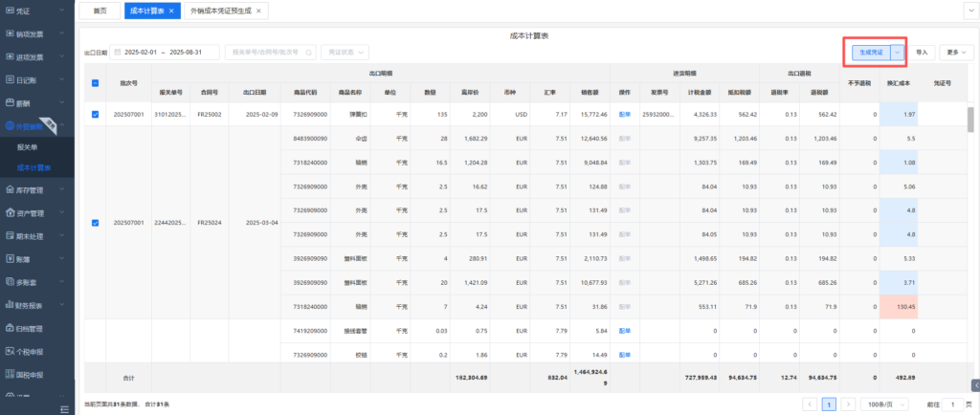Switch to the 首页 tab
Screen dimensions: 980x415
pos(100,11)
